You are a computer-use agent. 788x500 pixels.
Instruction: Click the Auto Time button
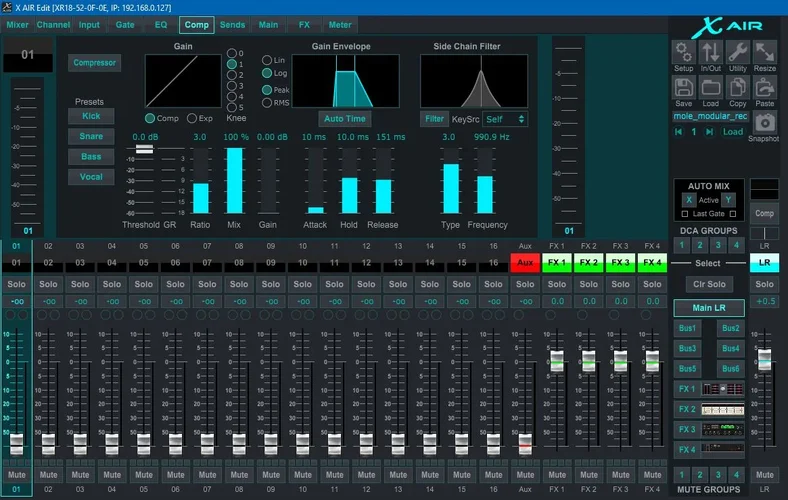click(345, 118)
